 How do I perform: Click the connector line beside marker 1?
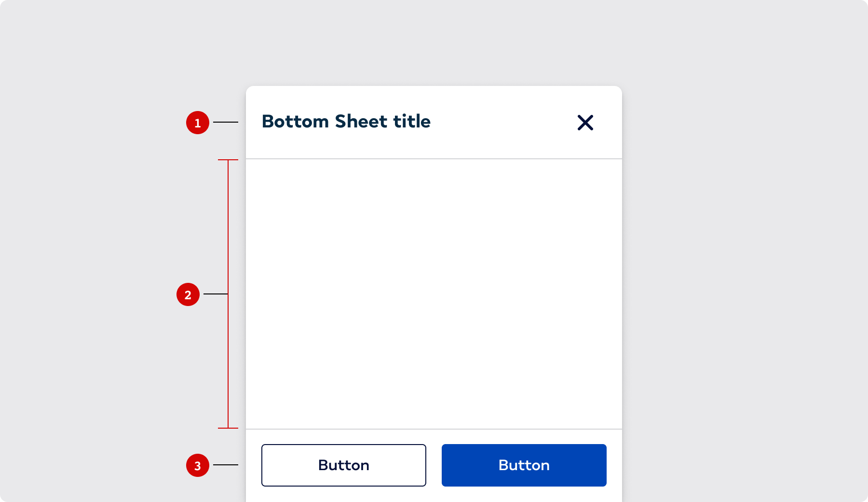click(226, 122)
